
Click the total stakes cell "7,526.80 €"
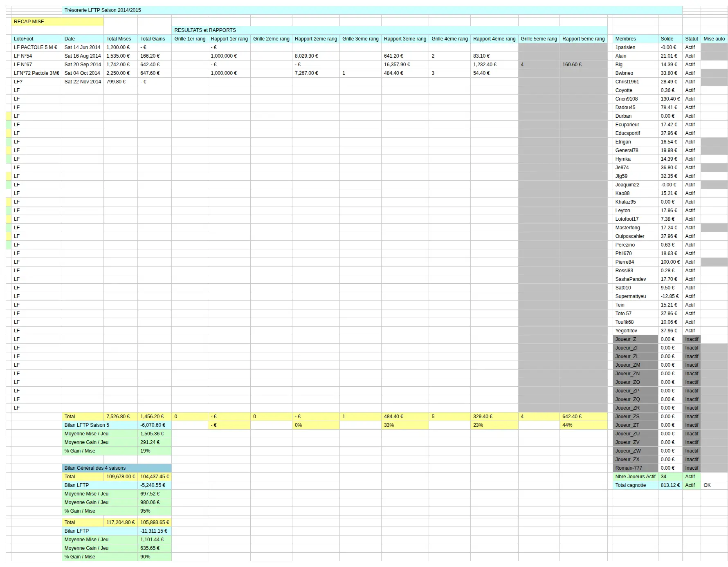[121, 417]
